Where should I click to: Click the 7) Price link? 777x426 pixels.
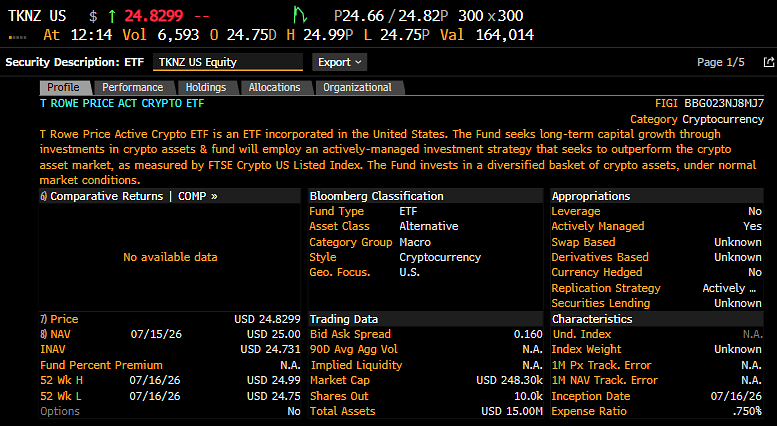(59, 319)
